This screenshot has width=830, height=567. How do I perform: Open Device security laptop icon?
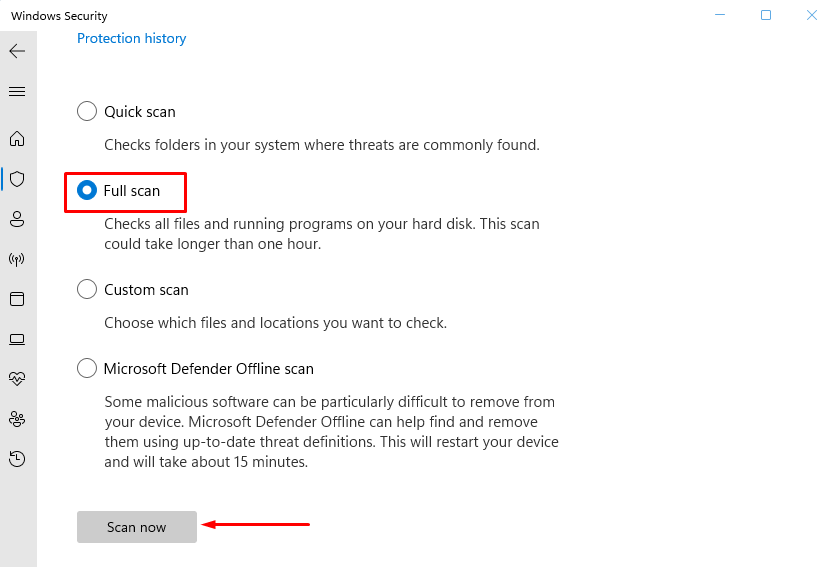pos(17,339)
